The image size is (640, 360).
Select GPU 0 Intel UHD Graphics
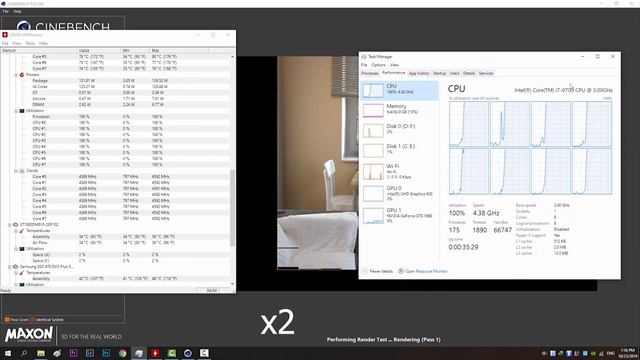point(400,193)
